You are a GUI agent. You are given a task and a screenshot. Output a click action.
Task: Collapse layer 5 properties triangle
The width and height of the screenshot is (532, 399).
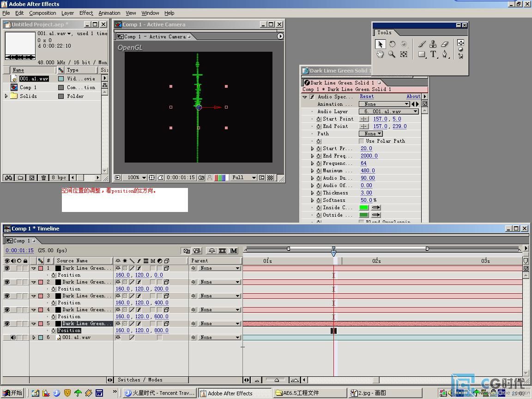coord(34,324)
